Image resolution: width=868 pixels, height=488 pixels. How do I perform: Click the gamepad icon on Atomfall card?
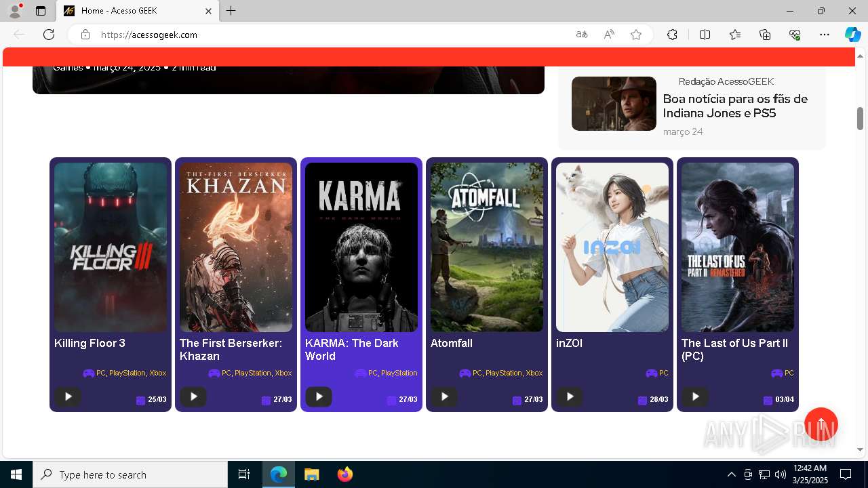(x=465, y=373)
